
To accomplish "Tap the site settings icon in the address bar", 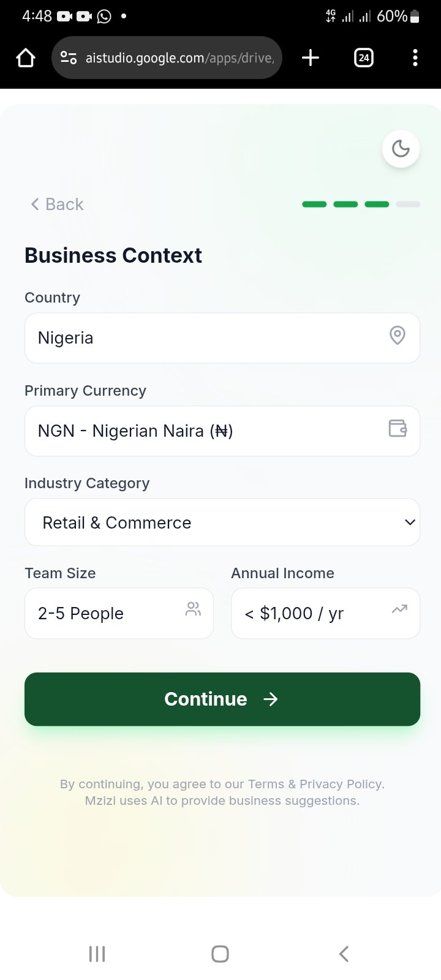I will (x=69, y=58).
